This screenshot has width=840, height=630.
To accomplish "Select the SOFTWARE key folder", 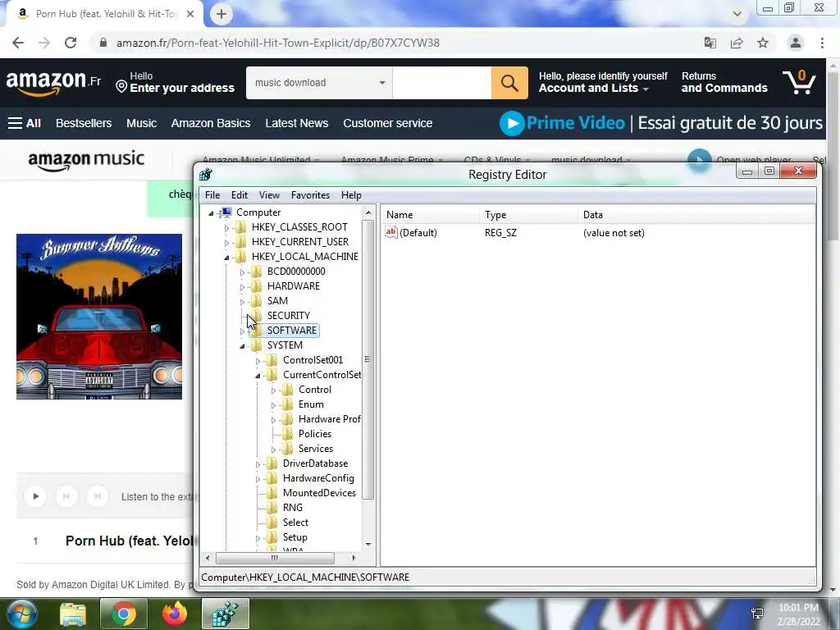I will (x=292, y=330).
